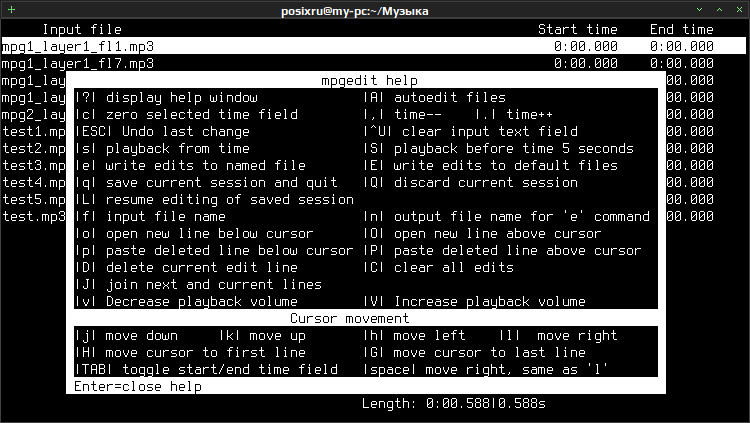This screenshot has height=423, width=750.
Task: Click 'resume editing of saved session' entry
Action: click(214, 200)
